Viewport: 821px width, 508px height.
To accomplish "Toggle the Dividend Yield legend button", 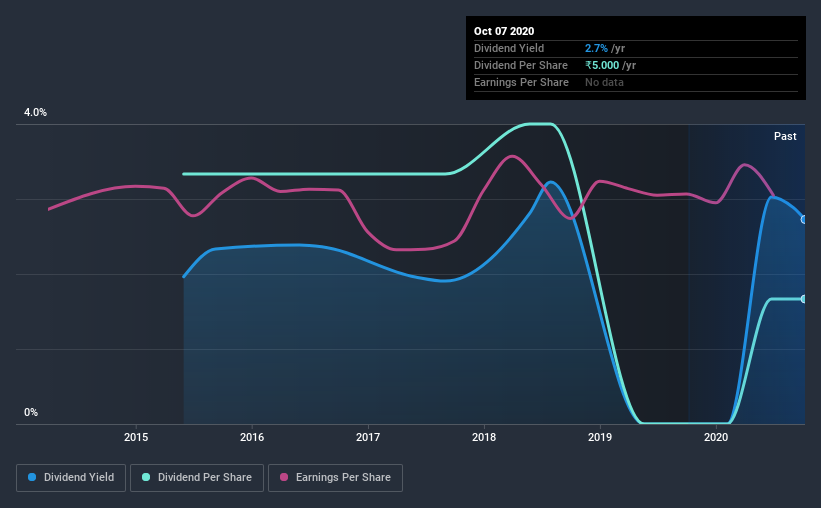I will click(x=71, y=478).
